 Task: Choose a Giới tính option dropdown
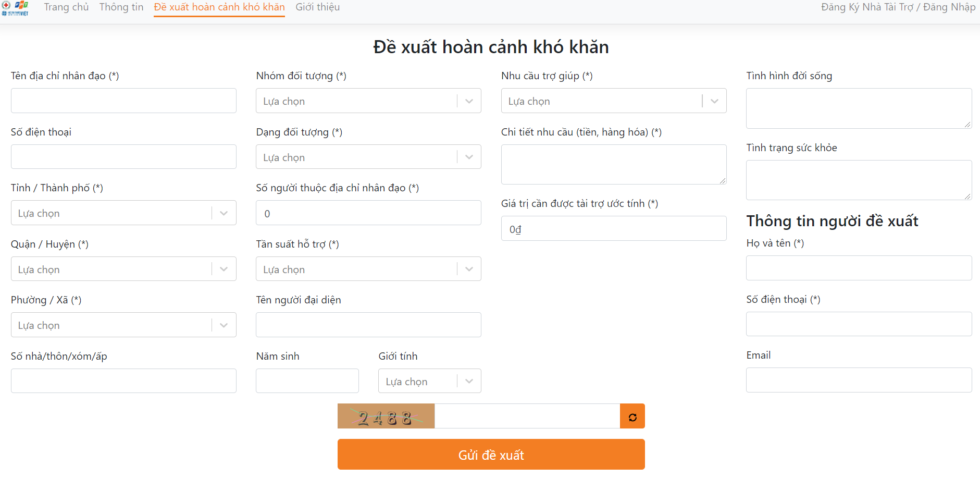click(429, 382)
